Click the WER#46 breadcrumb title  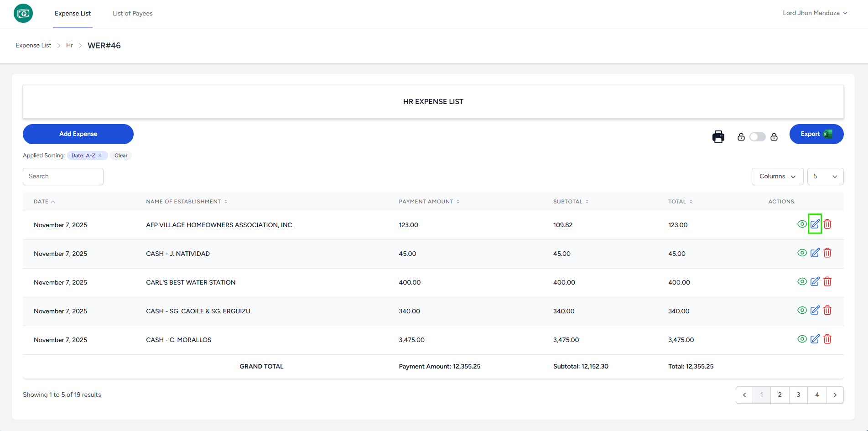(x=104, y=46)
